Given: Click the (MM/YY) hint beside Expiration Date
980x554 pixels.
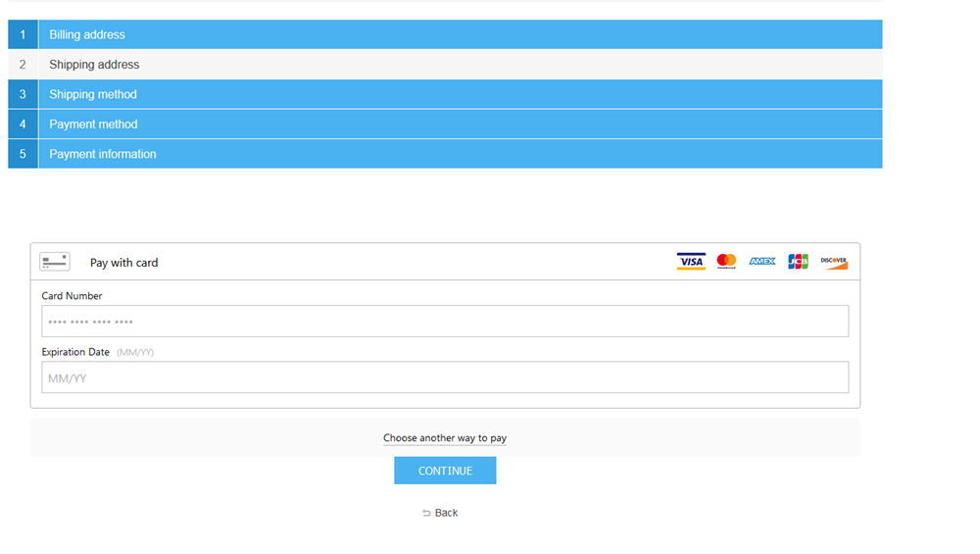Looking at the screenshot, I should [x=135, y=353].
